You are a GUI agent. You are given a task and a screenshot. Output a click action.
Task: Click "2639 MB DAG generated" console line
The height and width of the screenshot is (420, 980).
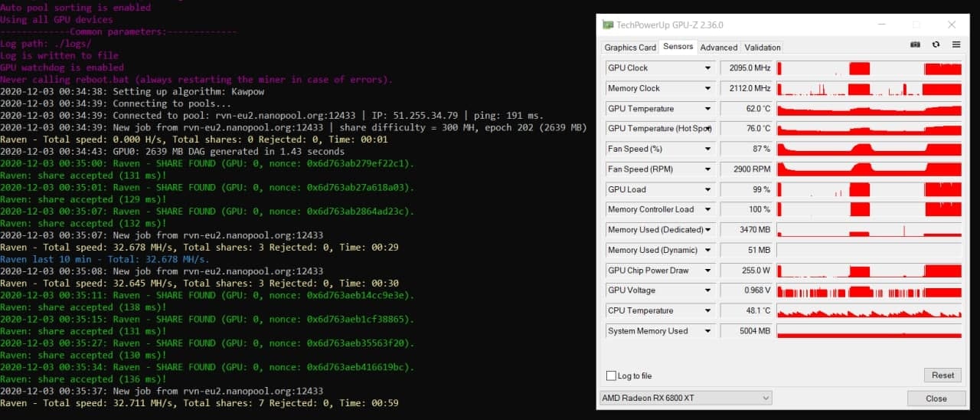click(x=172, y=151)
